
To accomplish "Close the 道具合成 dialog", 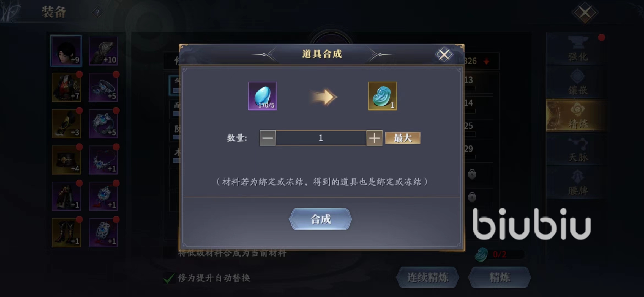I will pyautogui.click(x=444, y=54).
